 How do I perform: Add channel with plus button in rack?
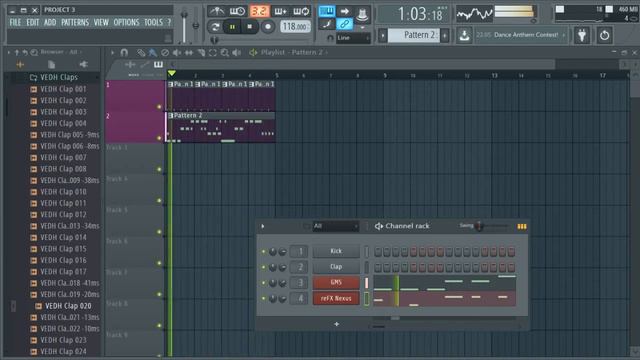[336, 324]
